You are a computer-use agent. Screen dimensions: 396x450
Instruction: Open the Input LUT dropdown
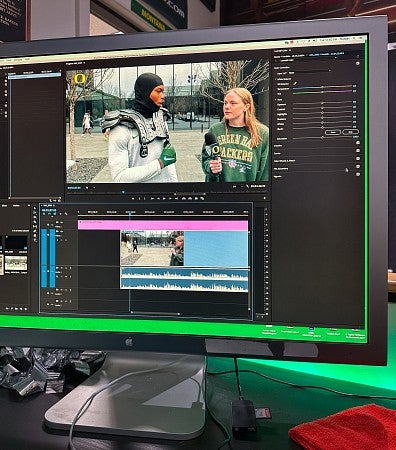pos(310,72)
